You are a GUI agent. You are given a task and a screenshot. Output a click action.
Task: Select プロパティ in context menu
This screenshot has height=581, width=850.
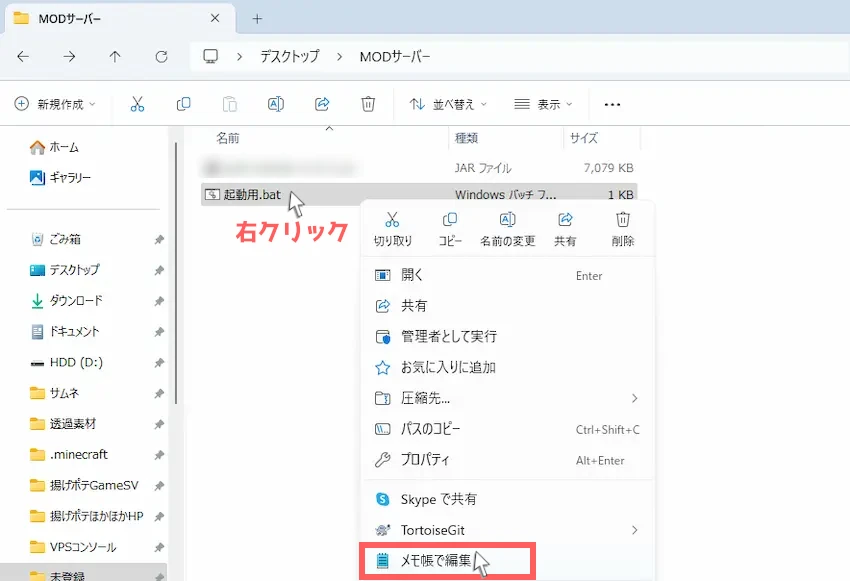click(425, 460)
